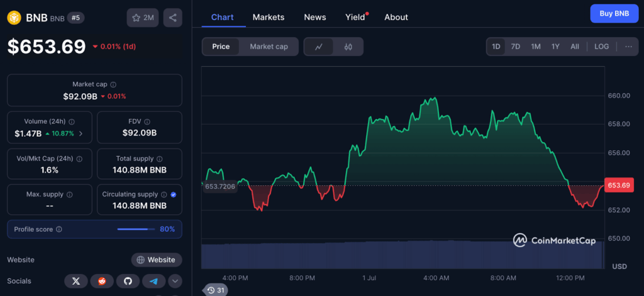Screen dimensions: 644x296
Task: Click the Profile score progress bar
Action: pos(135,229)
